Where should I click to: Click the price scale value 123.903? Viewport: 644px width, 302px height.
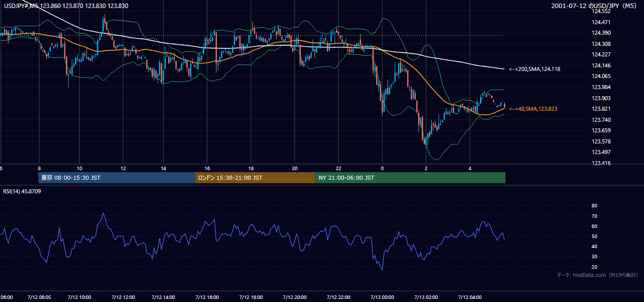coord(602,98)
